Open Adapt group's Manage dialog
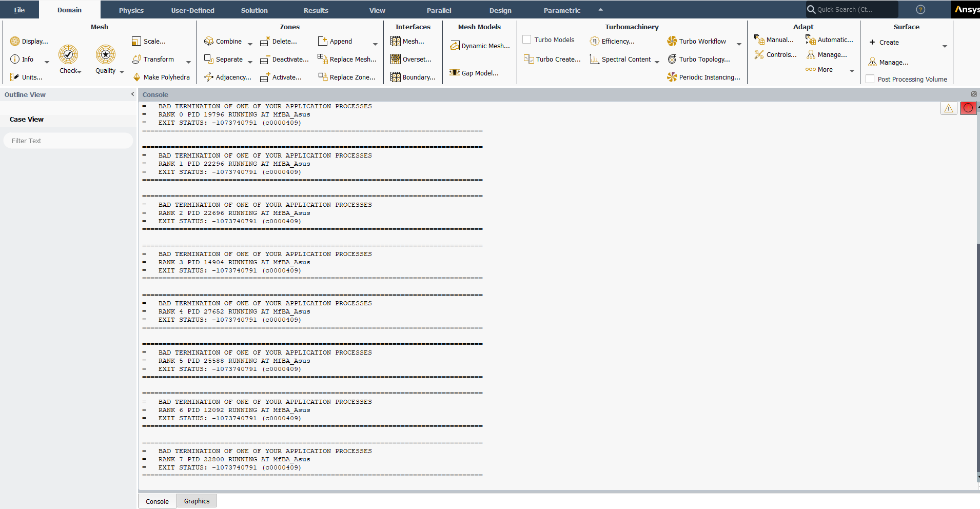980x509 pixels. click(x=826, y=54)
